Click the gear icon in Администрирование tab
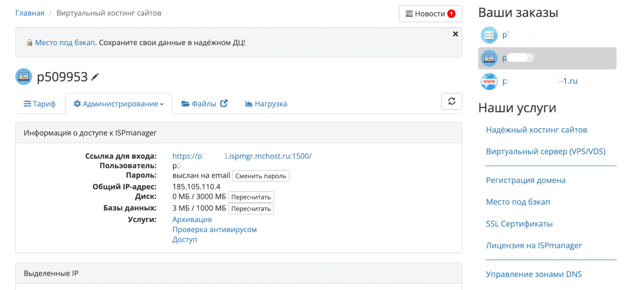This screenshot has width=644, height=290. coord(77,104)
